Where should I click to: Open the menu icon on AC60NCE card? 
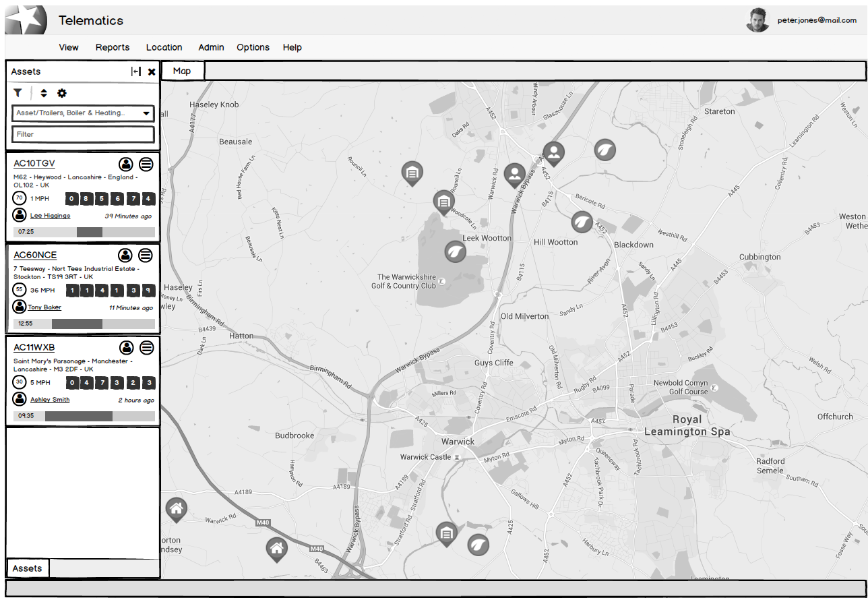[x=146, y=255]
